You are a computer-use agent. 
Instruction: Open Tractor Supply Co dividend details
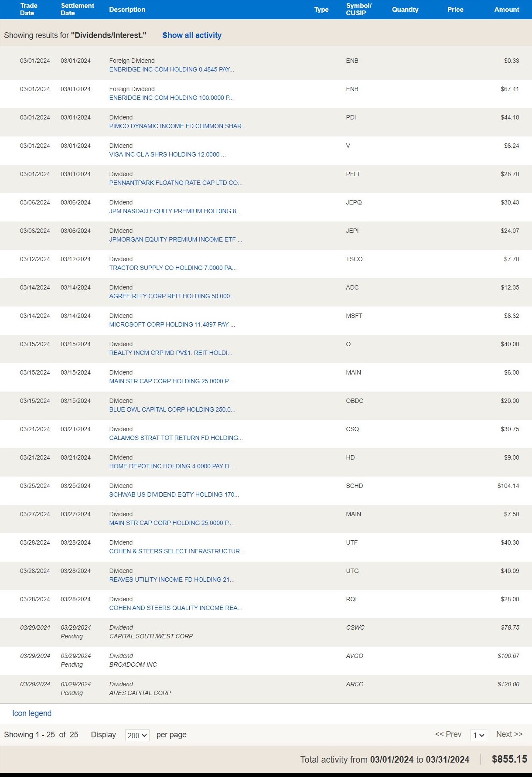173,268
